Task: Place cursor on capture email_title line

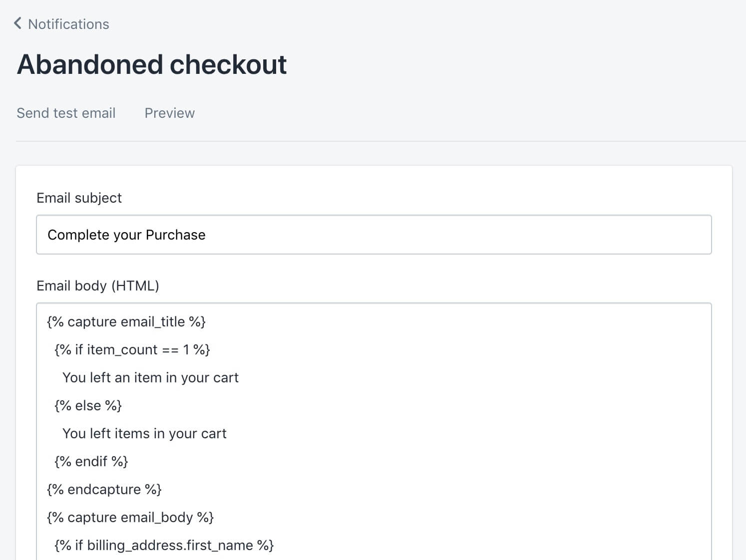Action: coord(126,322)
